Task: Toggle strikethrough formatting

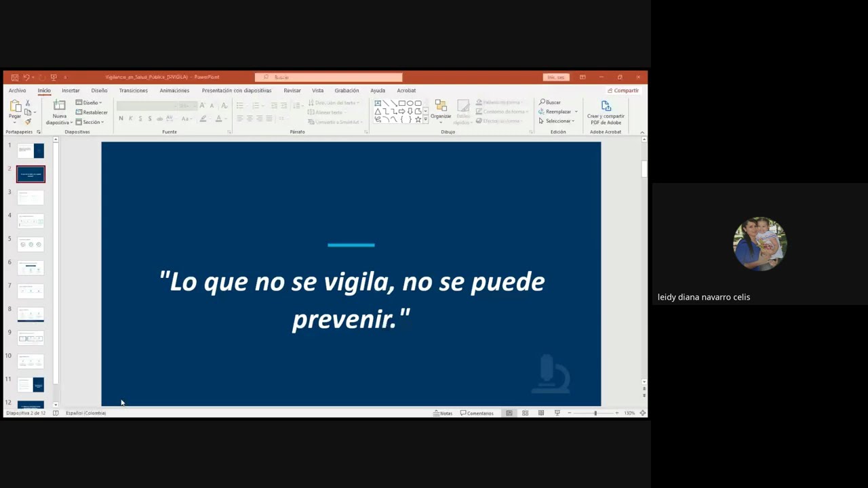Action: [x=160, y=119]
